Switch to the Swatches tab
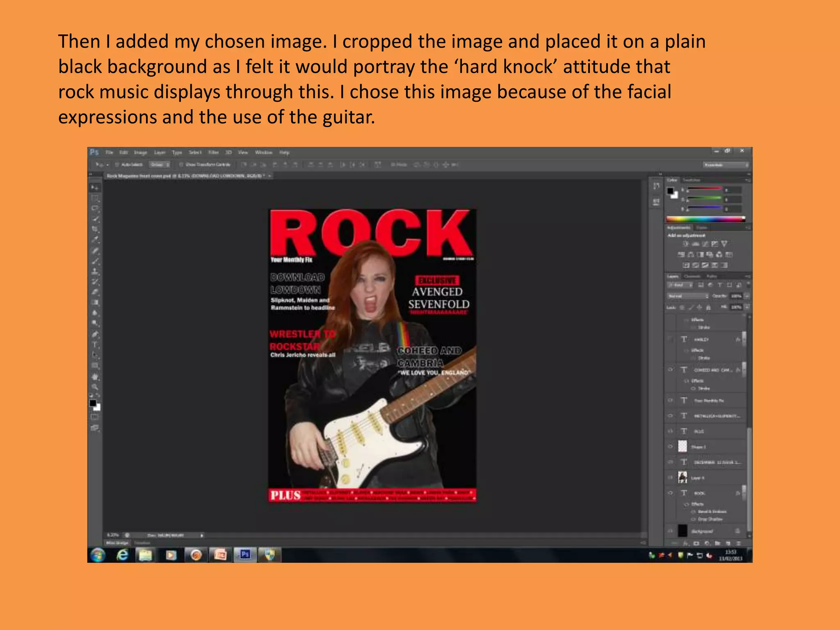840x630 pixels. (x=692, y=180)
